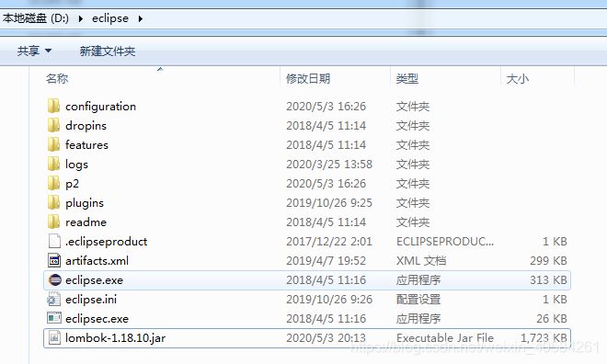Sort by 类型 column header
607x364 pixels.
(407, 78)
